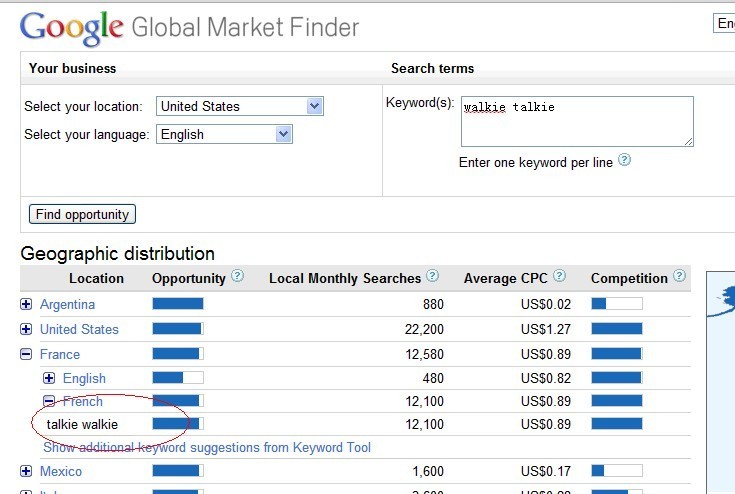Click Argentina's competition bar
The height and width of the screenshot is (494, 735).
[x=617, y=304]
